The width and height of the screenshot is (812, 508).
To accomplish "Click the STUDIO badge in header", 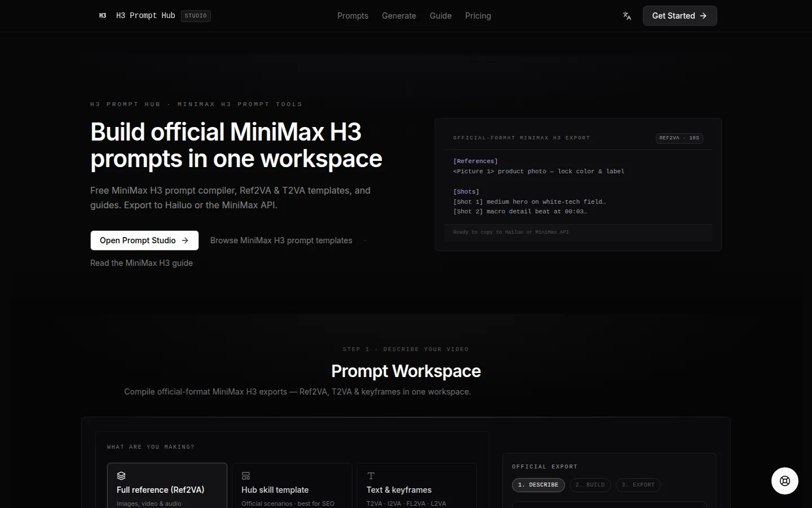I will [x=196, y=16].
